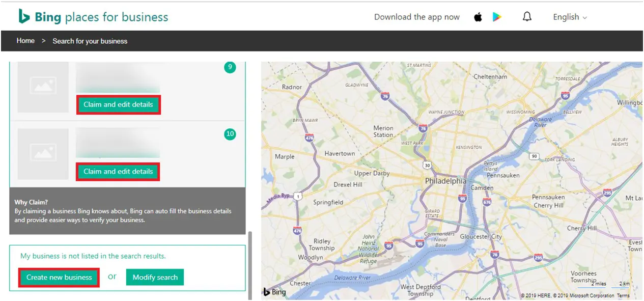This screenshot has height=301, width=644.
Task: Click the Upper Darby map label
Action: point(372,173)
